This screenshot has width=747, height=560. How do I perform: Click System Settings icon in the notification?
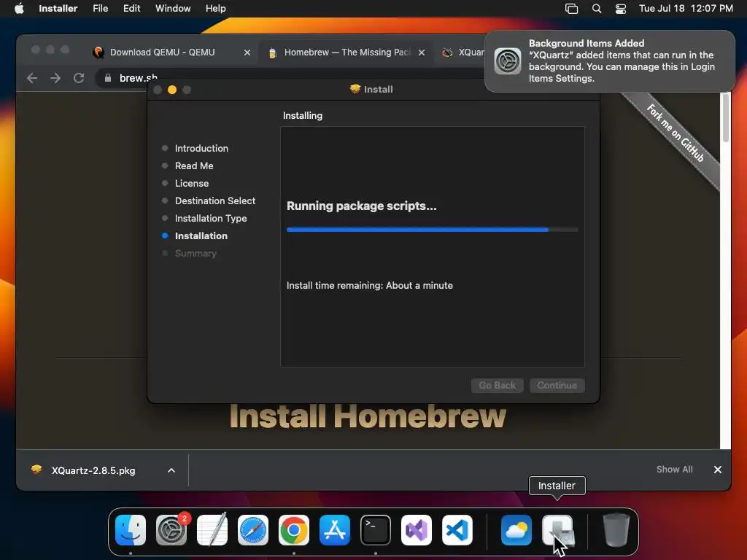[508, 61]
